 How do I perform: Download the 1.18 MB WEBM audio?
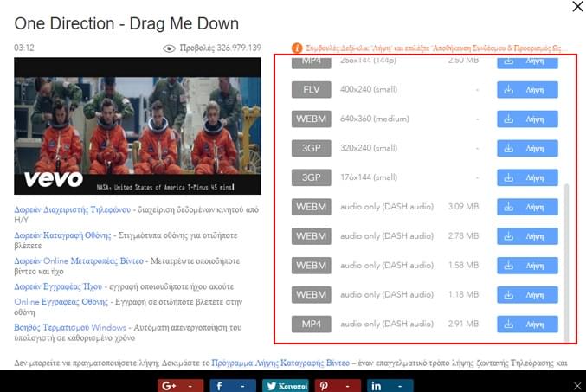tap(527, 295)
